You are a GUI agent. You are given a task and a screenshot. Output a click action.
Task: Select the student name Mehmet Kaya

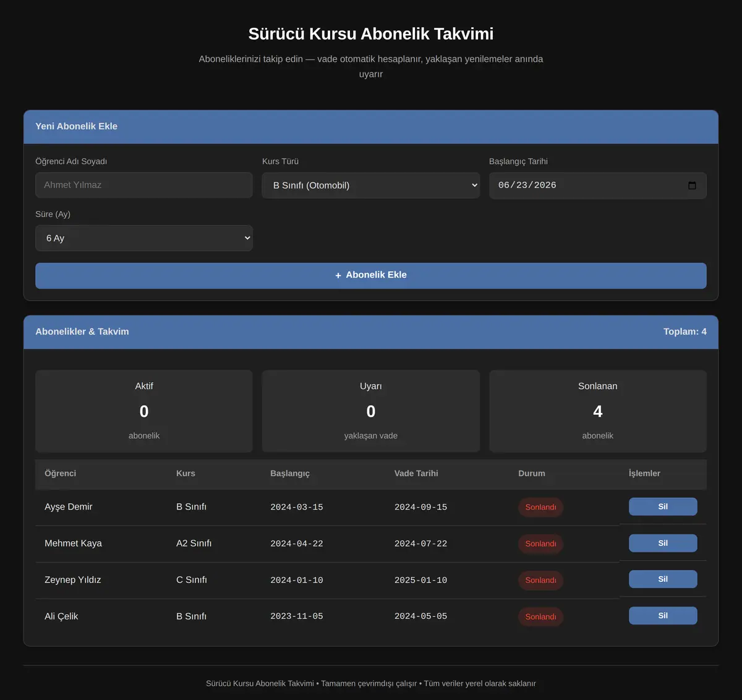pos(74,544)
